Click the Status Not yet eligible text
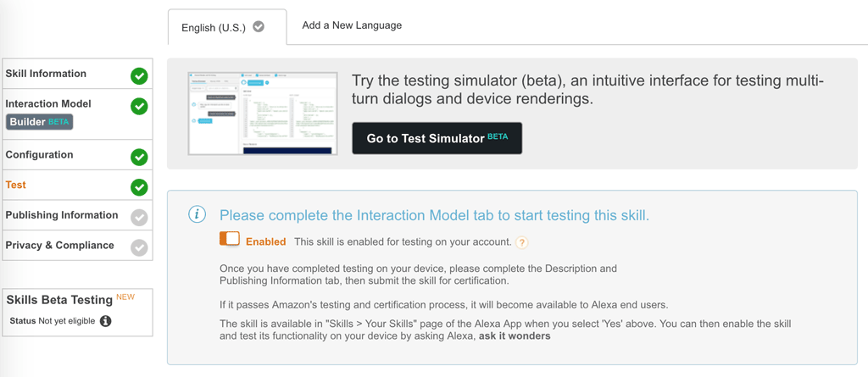The image size is (868, 377). (x=53, y=320)
